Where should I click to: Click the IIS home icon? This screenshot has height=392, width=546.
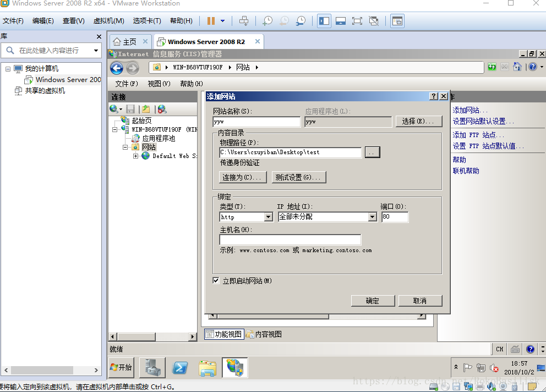tap(517, 67)
